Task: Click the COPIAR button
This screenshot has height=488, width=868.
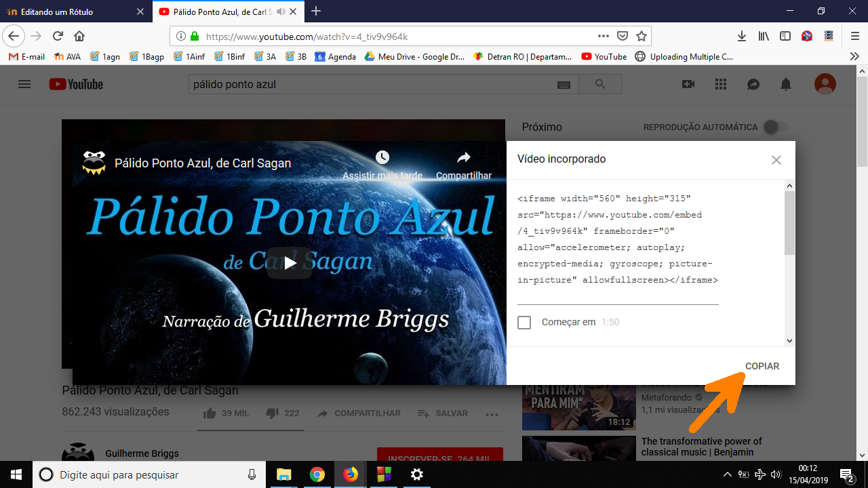Action: coord(762,366)
